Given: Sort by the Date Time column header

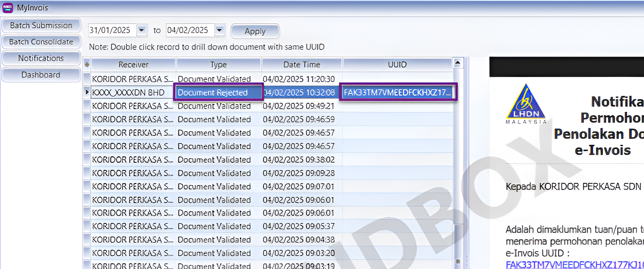Looking at the screenshot, I should [302, 65].
